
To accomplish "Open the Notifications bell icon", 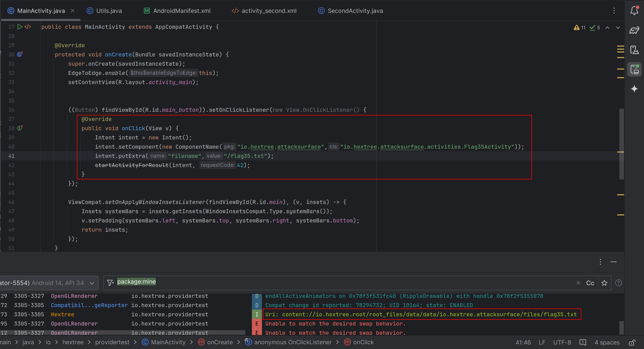I will coord(634,11).
